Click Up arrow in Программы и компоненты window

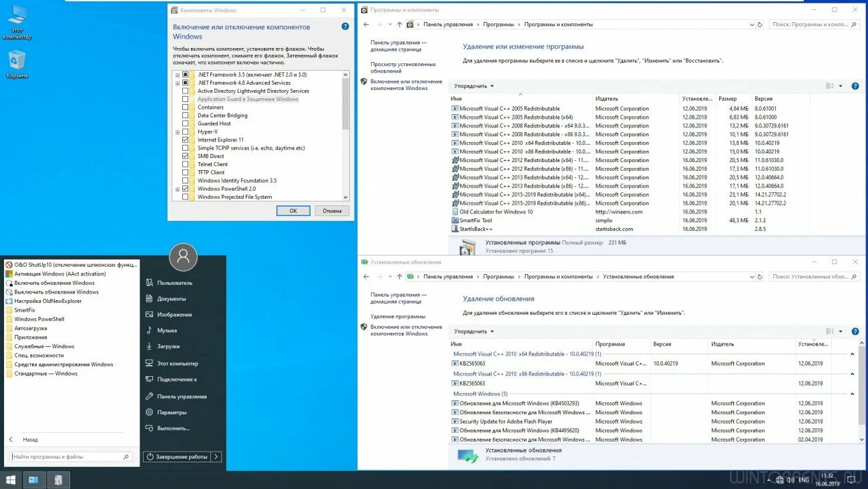[x=399, y=25]
